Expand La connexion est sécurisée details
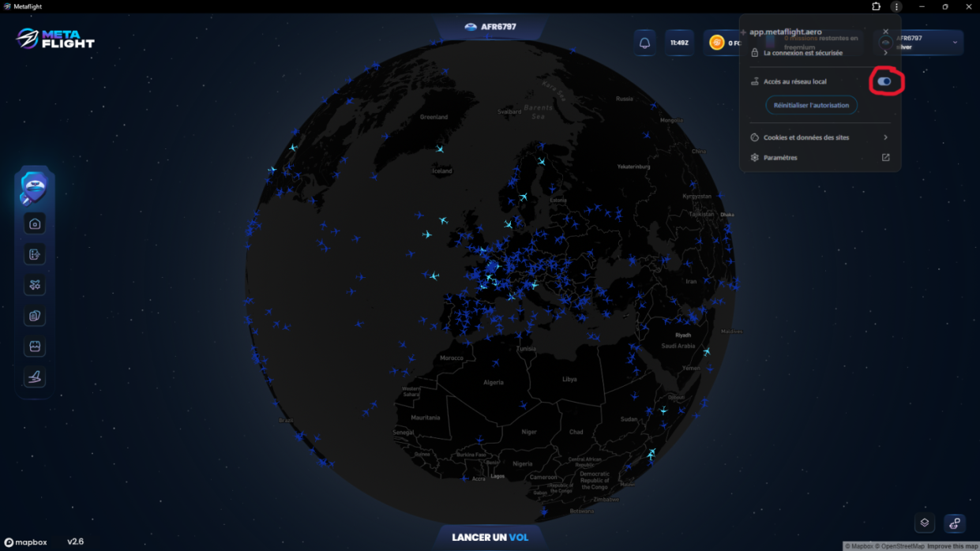 (x=819, y=53)
